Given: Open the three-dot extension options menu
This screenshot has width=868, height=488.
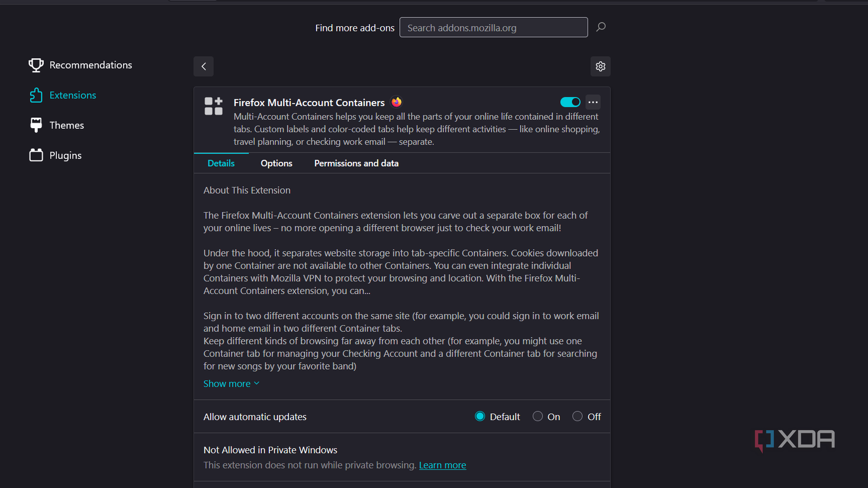Looking at the screenshot, I should [x=593, y=102].
